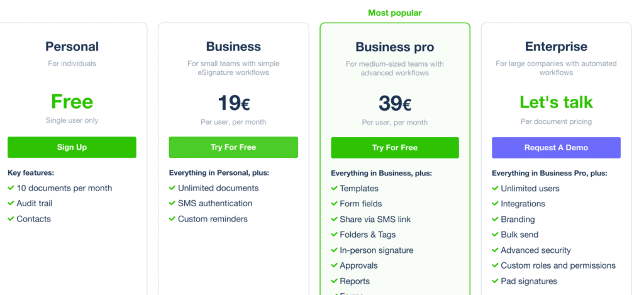The width and height of the screenshot is (644, 295).
Task: Click the Templates checkmark in Business pro
Action: point(335,189)
